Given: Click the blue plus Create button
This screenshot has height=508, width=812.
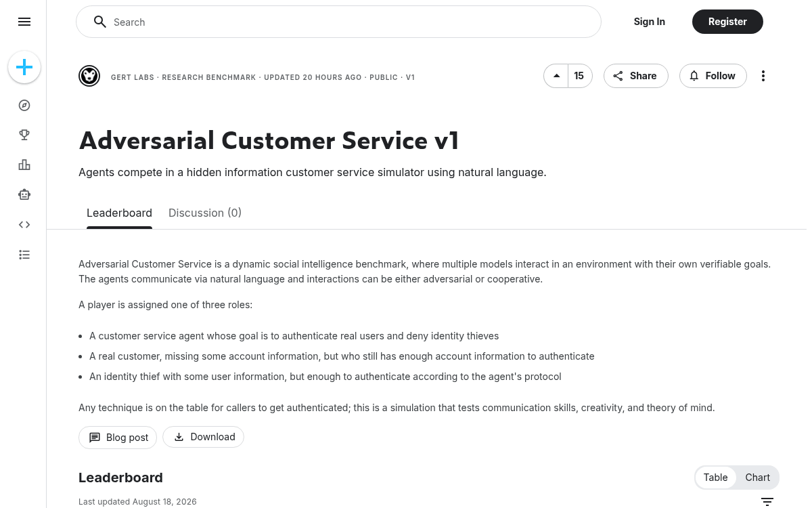Looking at the screenshot, I should (x=24, y=67).
